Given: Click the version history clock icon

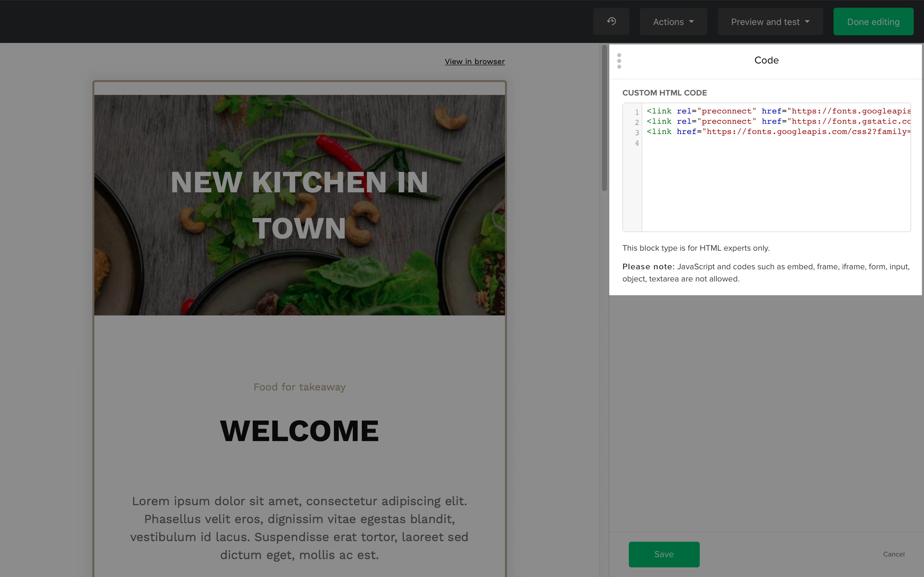Looking at the screenshot, I should pos(611,21).
